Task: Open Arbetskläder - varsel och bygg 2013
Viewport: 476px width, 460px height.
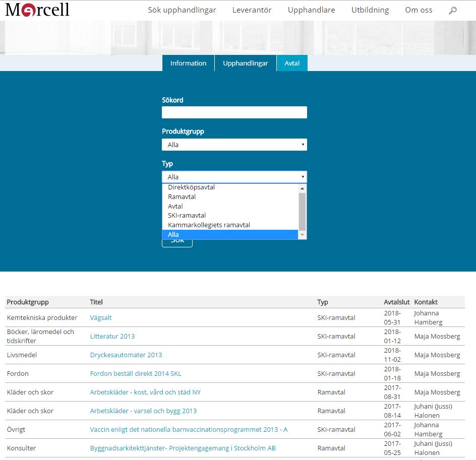Action: (143, 411)
